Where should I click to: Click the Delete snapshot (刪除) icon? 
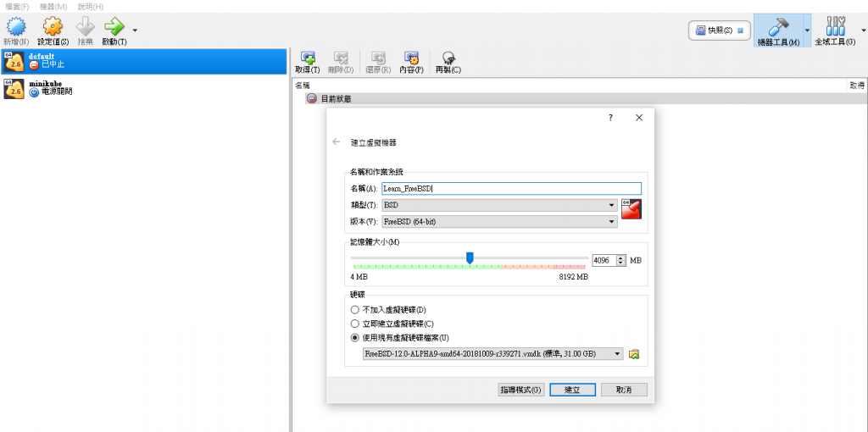point(341,58)
